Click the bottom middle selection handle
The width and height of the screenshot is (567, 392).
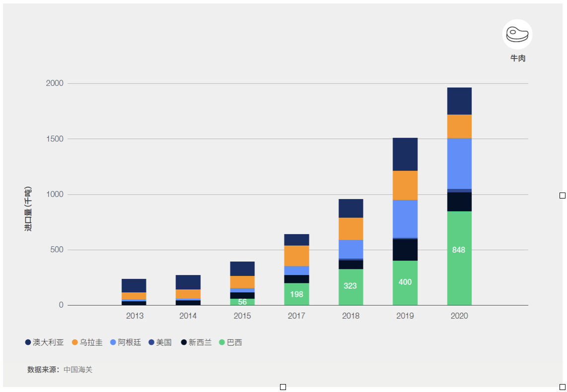(283, 387)
